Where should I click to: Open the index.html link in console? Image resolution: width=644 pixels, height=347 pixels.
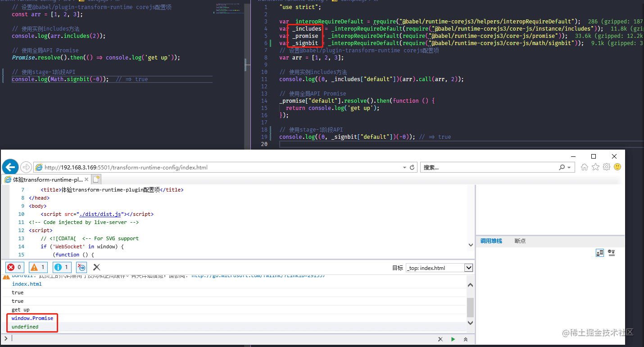[27, 284]
